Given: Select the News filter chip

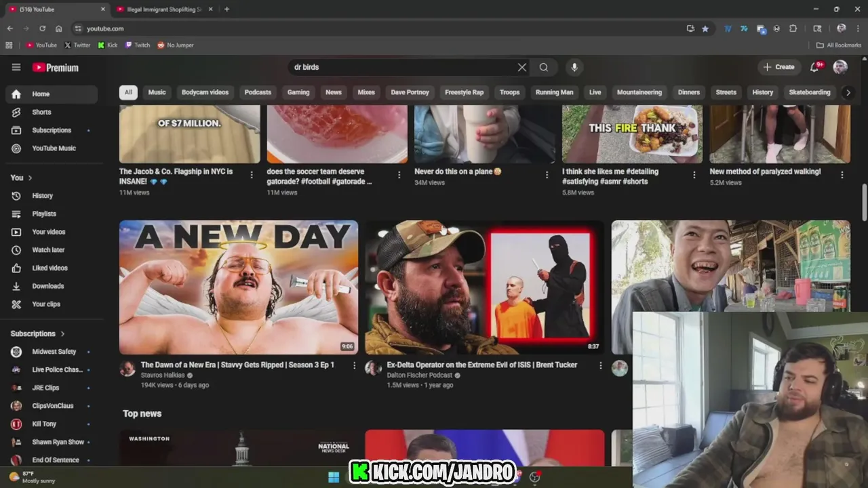Looking at the screenshot, I should [334, 92].
